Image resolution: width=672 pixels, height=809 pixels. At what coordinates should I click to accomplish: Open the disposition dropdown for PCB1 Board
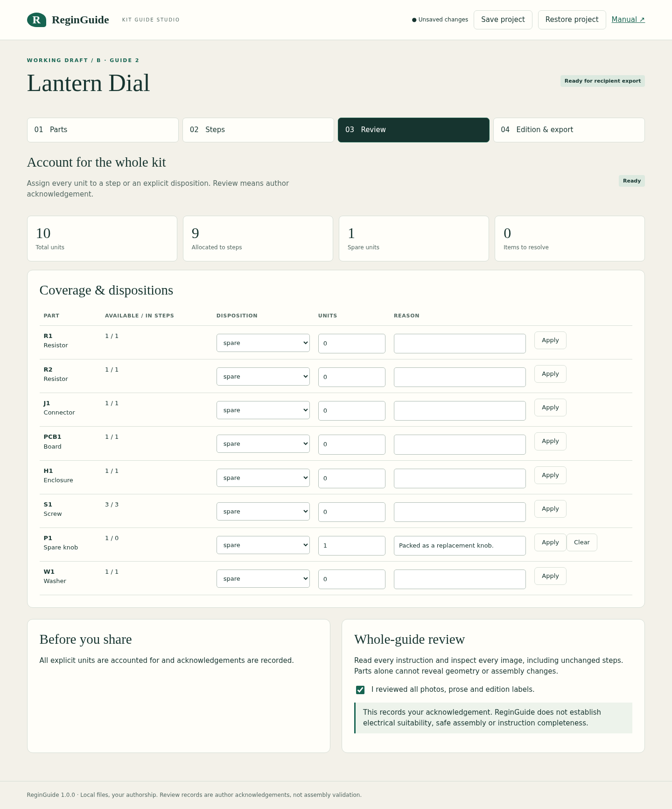[x=263, y=443]
